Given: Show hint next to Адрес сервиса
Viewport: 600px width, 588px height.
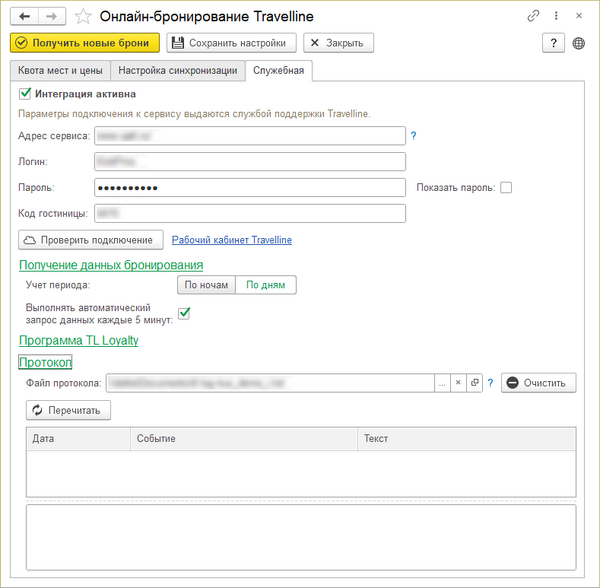Looking at the screenshot, I should pyautogui.click(x=414, y=135).
